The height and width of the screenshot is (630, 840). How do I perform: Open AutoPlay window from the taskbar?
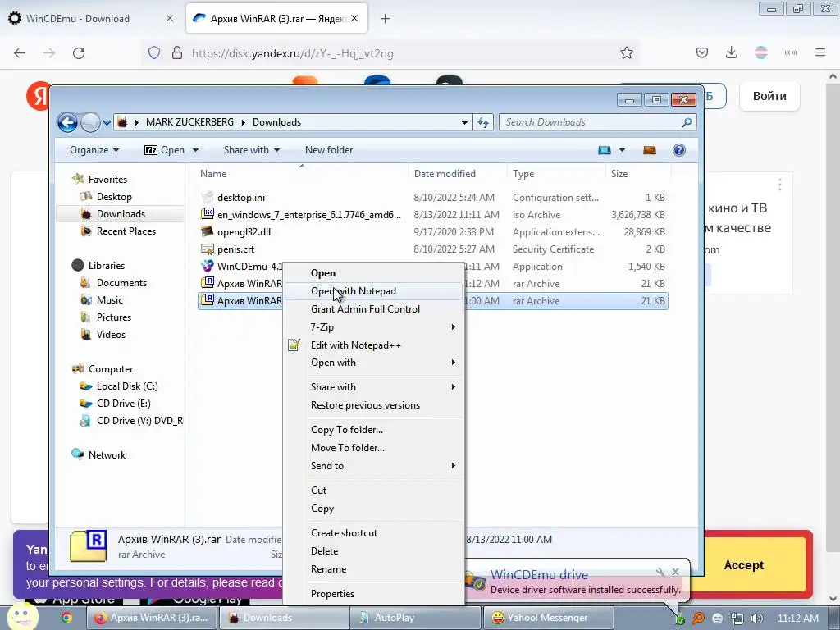point(415,618)
